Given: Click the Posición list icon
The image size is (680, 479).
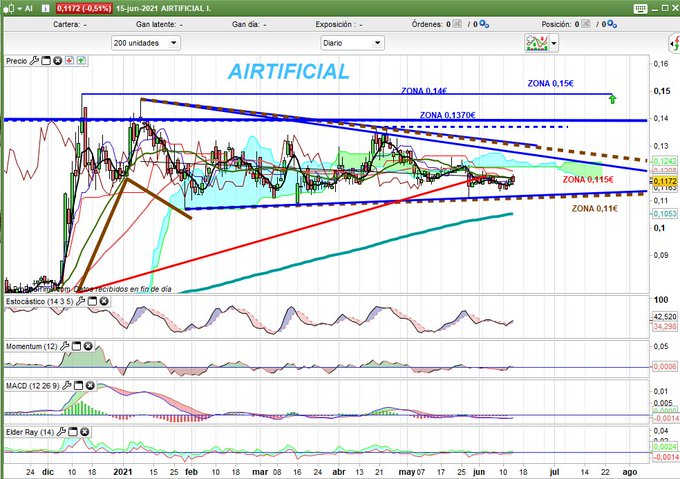Looking at the screenshot, I should [x=585, y=24].
